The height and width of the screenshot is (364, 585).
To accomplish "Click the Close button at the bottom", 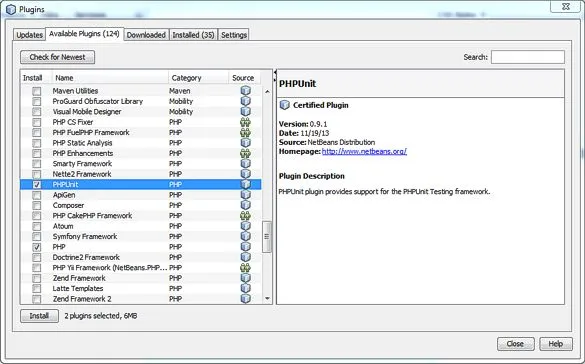I will pos(515,344).
